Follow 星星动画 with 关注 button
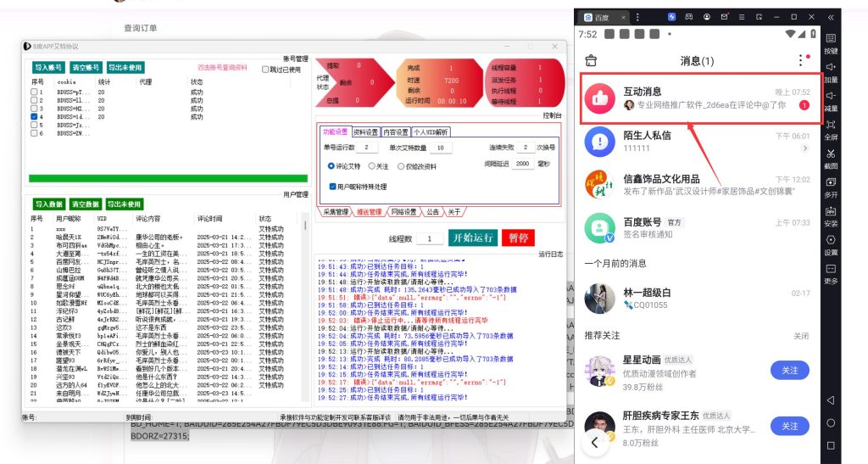Screen dimensions: 868x464 (x=789, y=370)
